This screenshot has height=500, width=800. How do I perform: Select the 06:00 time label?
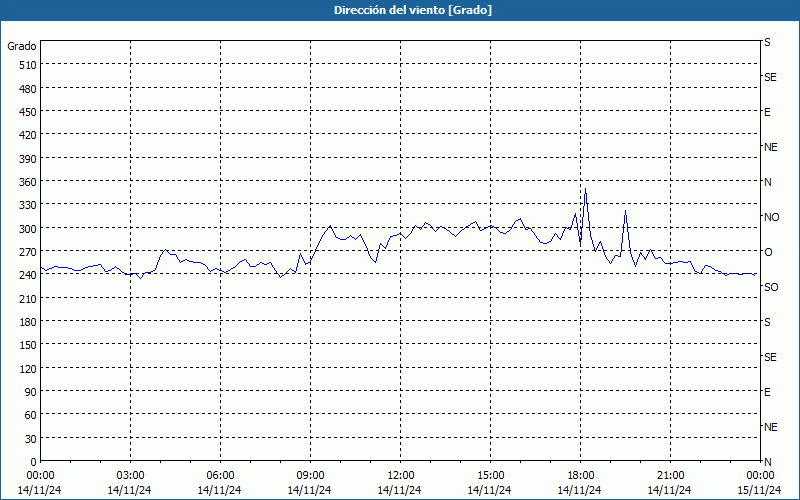220,476
